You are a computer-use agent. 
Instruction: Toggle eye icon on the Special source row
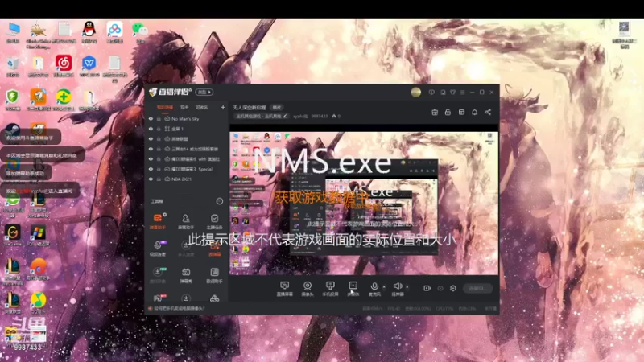click(151, 169)
